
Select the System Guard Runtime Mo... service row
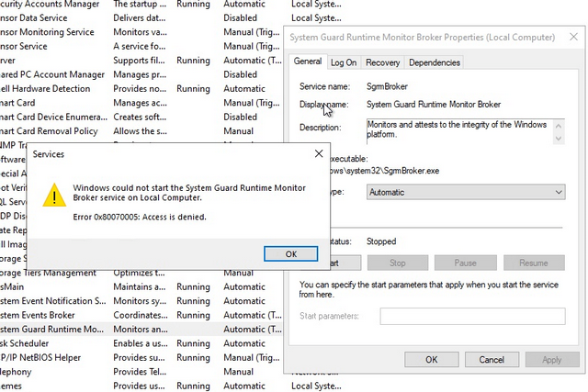pyautogui.click(x=141, y=330)
